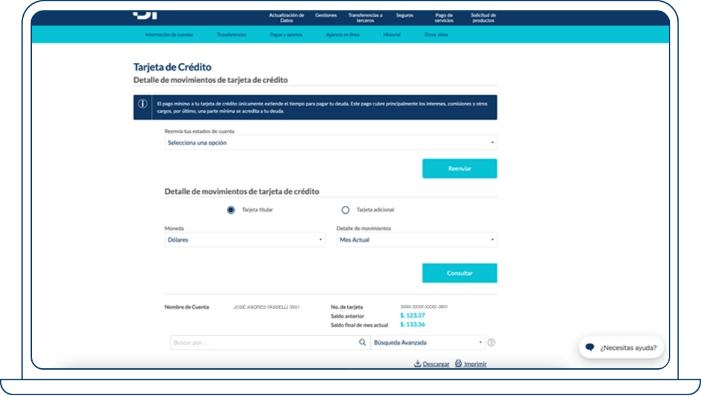Click the Descargar link
This screenshot has height=396, width=701.
pos(436,364)
